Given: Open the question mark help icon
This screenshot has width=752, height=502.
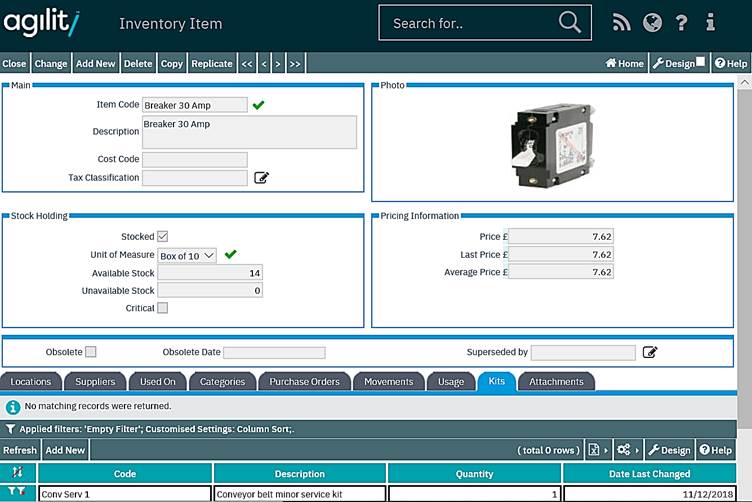Looking at the screenshot, I should click(681, 23).
